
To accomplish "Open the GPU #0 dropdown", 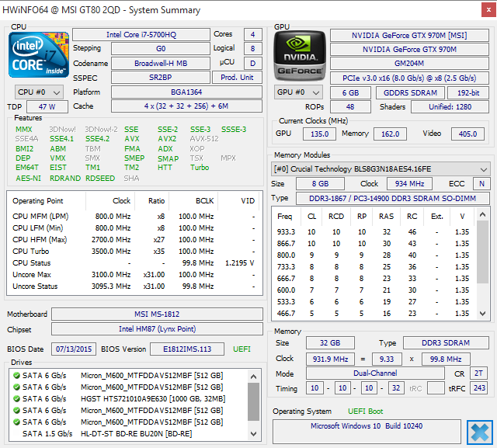I will (298, 92).
